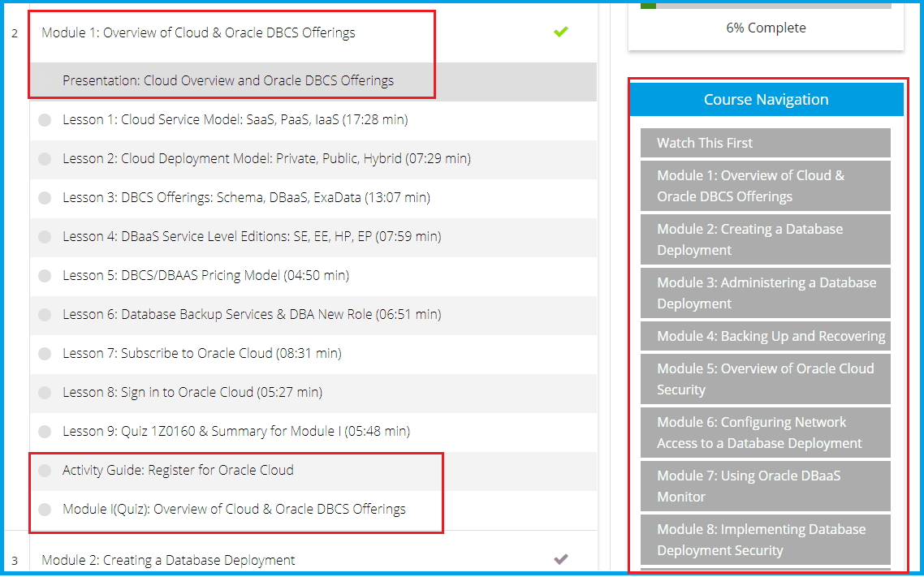Toggle completion circle for Lesson 8 Sign in

pyautogui.click(x=45, y=393)
